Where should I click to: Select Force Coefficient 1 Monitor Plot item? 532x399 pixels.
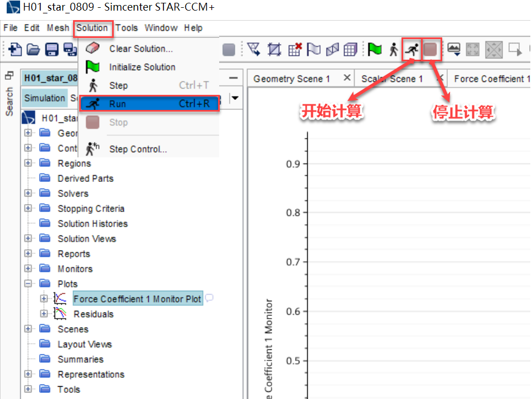pos(138,299)
